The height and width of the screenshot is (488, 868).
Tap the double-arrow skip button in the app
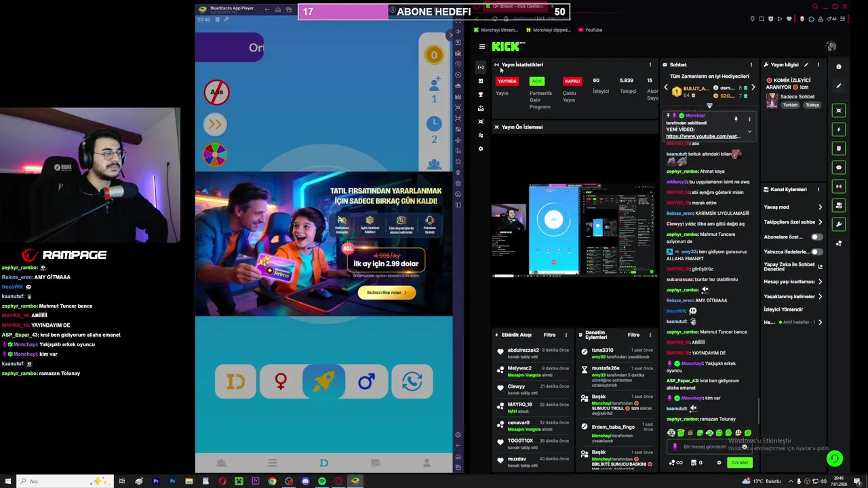215,124
